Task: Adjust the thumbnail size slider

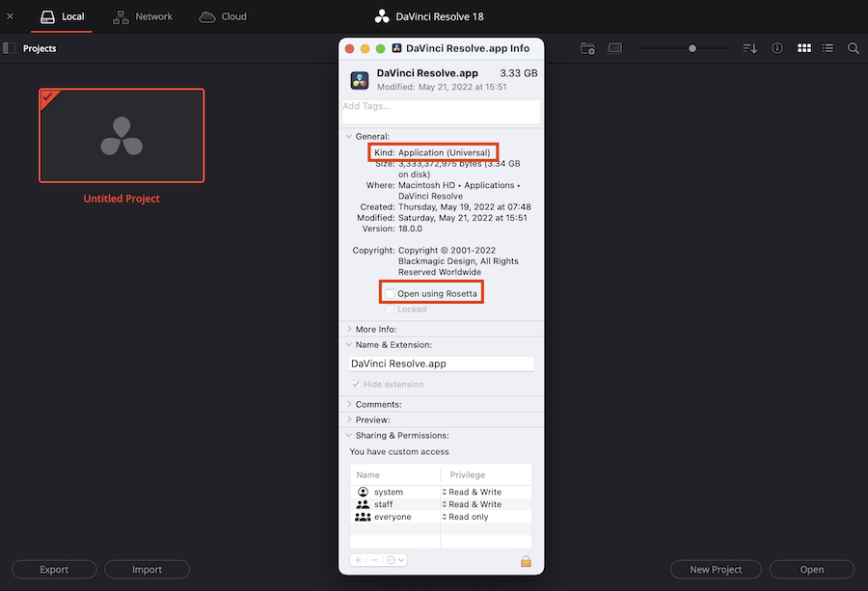Action: [692, 48]
